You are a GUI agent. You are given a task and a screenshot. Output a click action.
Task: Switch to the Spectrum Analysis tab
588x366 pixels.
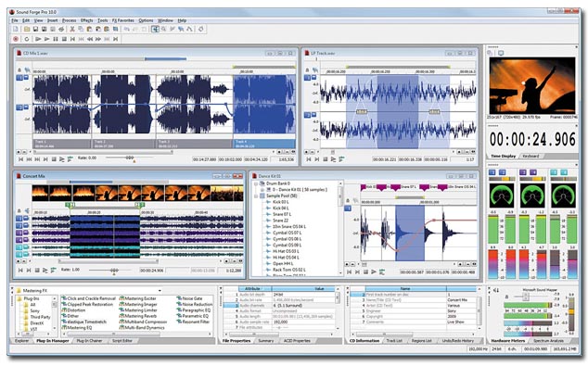click(549, 341)
